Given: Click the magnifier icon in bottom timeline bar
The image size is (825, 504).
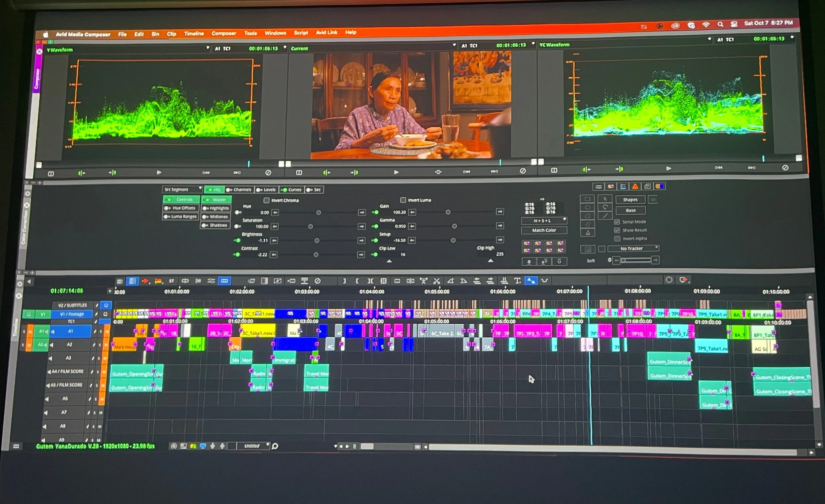Looking at the screenshot, I should click(275, 446).
